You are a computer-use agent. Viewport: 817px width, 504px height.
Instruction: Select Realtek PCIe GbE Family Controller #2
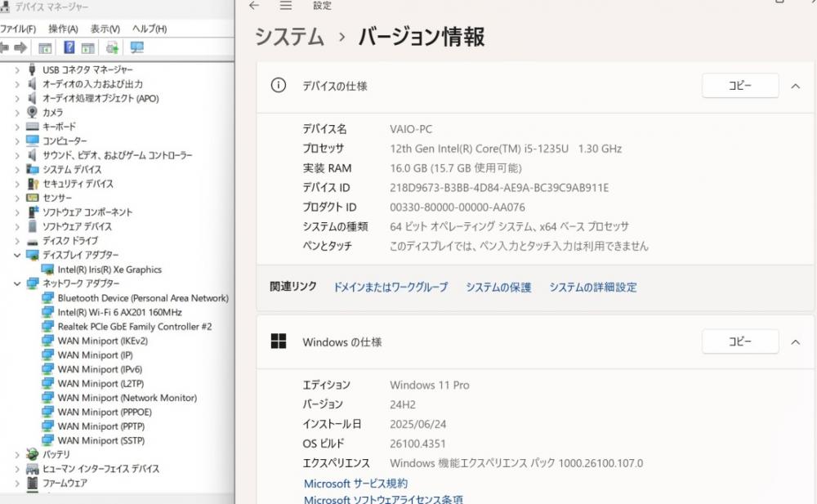135,326
